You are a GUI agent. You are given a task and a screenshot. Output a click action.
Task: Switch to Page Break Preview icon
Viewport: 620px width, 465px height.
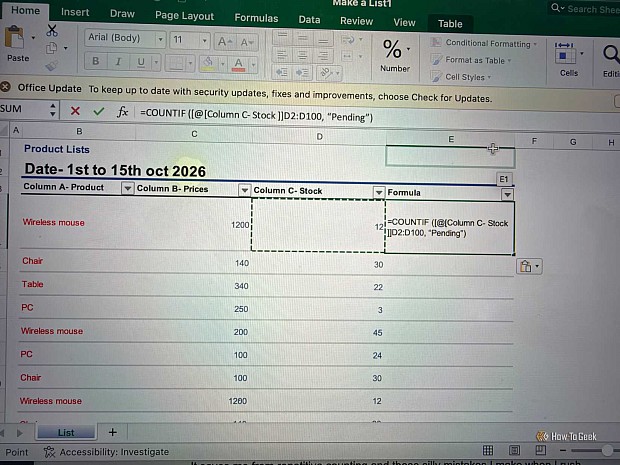click(541, 450)
